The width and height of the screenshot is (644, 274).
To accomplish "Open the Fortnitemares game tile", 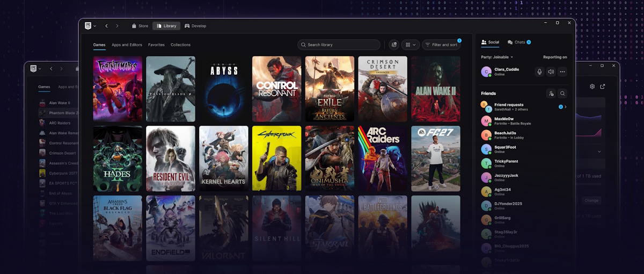I will coord(118,89).
